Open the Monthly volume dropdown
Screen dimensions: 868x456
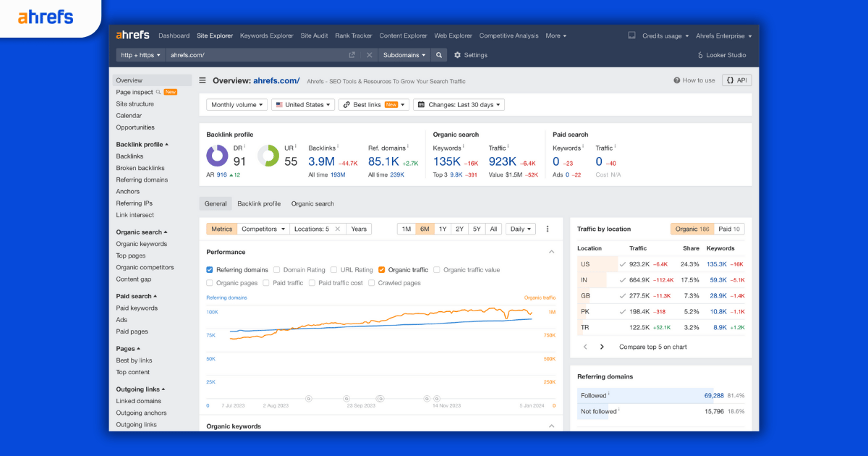[237, 105]
